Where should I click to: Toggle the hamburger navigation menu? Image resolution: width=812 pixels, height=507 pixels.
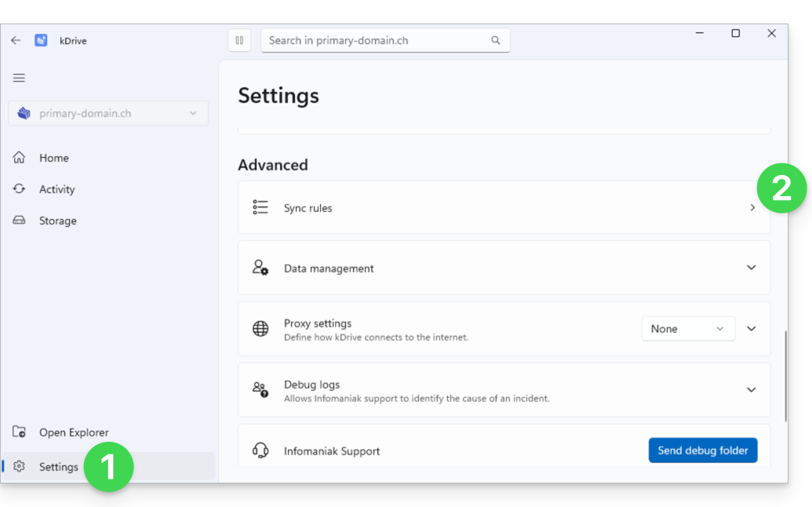(x=19, y=78)
